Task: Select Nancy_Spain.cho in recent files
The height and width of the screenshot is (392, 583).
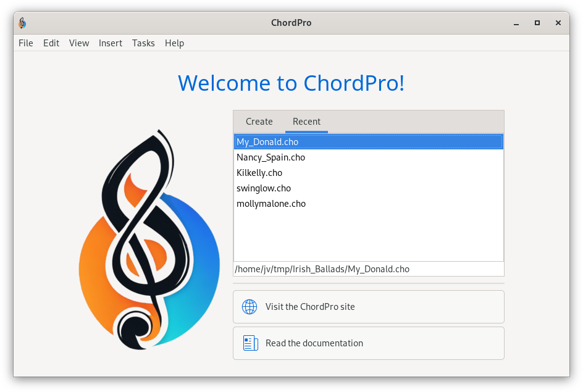Action: click(x=369, y=157)
